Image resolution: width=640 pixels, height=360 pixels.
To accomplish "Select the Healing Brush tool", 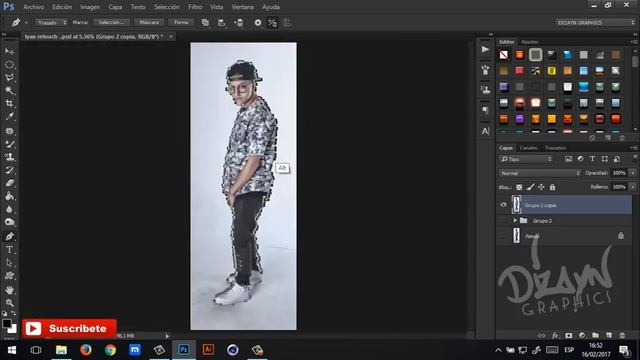I will [x=9, y=131].
